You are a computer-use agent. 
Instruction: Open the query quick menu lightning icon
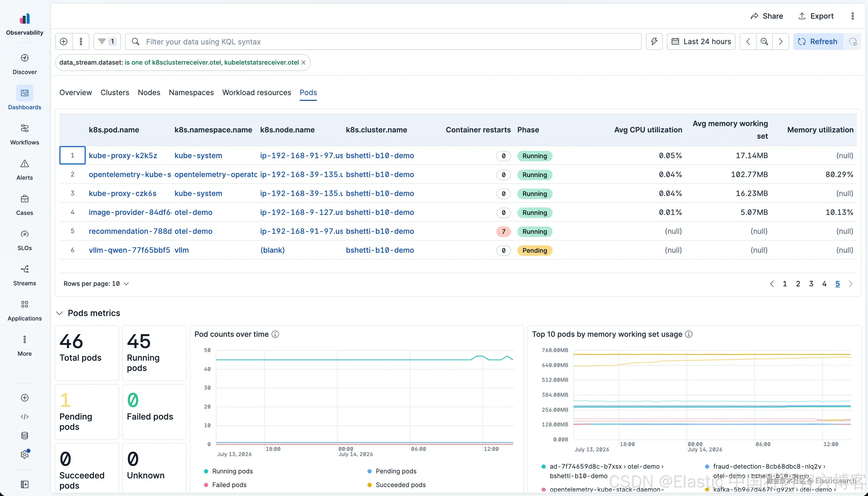tap(654, 42)
